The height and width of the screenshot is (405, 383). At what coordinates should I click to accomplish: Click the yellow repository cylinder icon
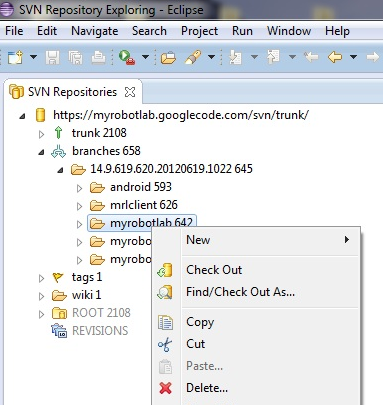(x=40, y=115)
